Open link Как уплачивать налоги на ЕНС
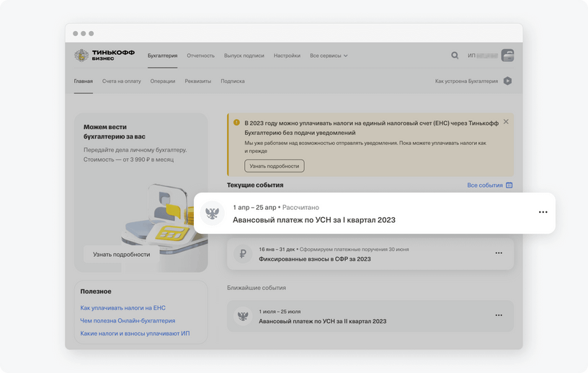This screenshot has height=373, width=588. 122,308
